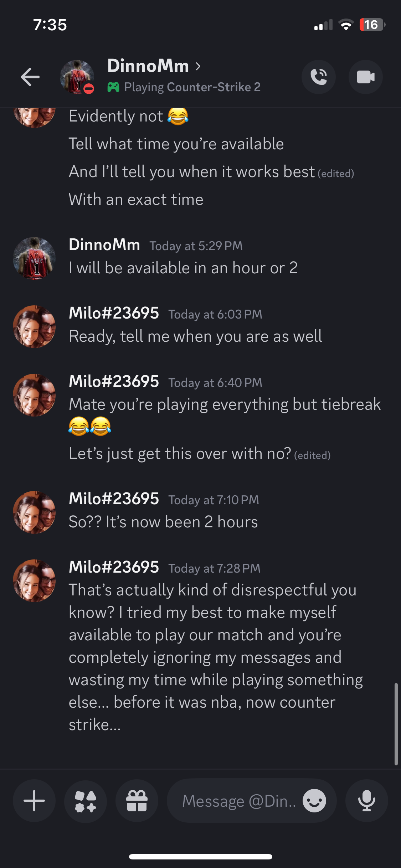
Task: Tap Milo avatar beside 7:28 PM message
Action: pyautogui.click(x=34, y=580)
